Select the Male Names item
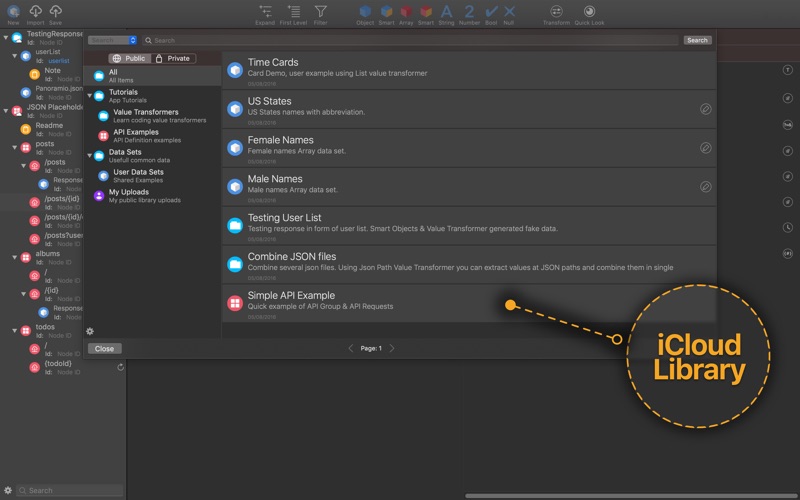The image size is (800, 500). (x=469, y=187)
